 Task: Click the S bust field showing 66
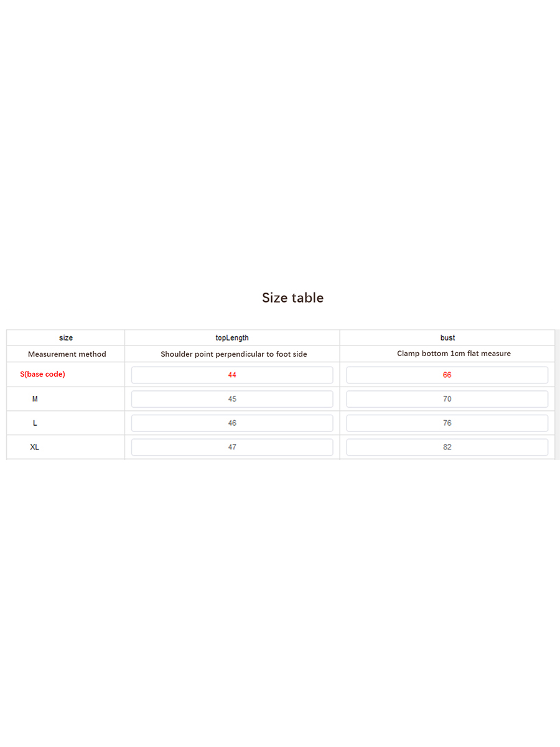tap(447, 375)
